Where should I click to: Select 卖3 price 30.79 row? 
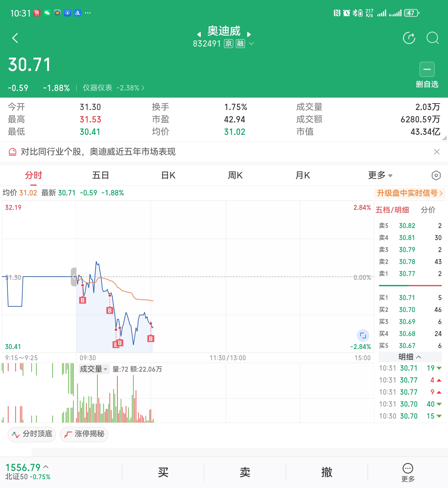pyautogui.click(x=410, y=250)
